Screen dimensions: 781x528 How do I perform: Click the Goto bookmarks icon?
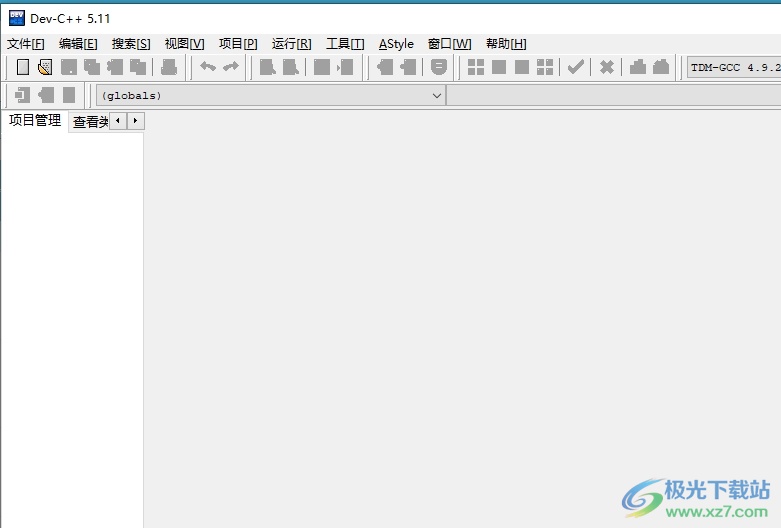[x=69, y=95]
